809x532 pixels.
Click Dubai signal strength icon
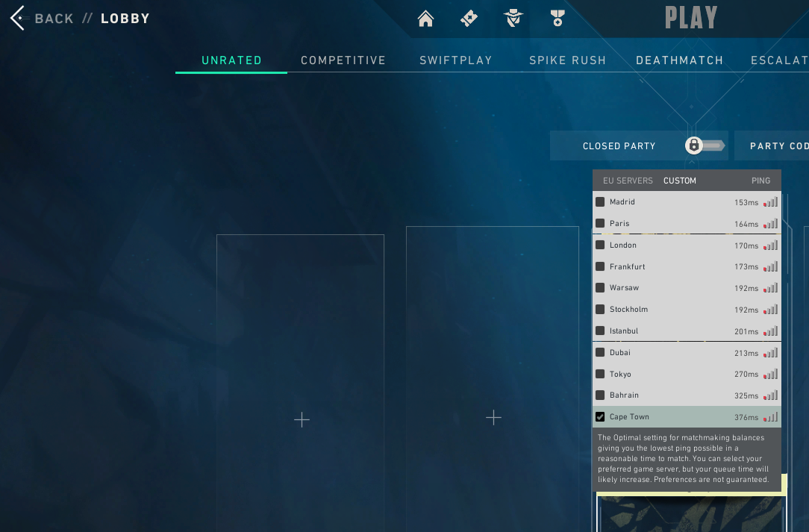(770, 353)
